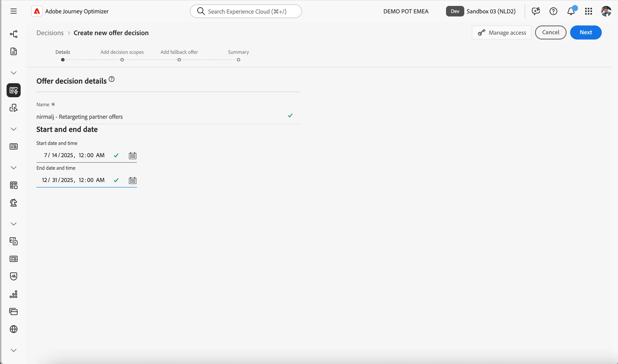Image resolution: width=618 pixels, height=364 pixels.
Task: Open the feedback chat icon in header
Action: [x=536, y=11]
